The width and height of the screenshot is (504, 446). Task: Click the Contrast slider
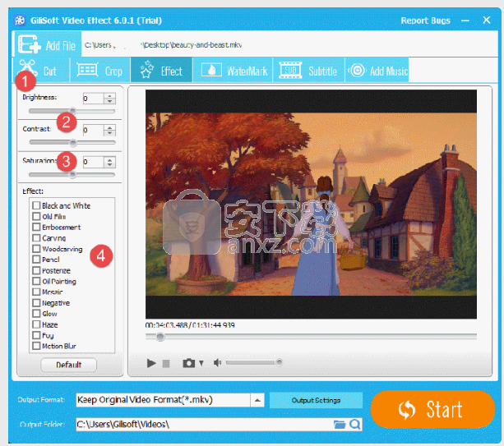pyautogui.click(x=72, y=142)
